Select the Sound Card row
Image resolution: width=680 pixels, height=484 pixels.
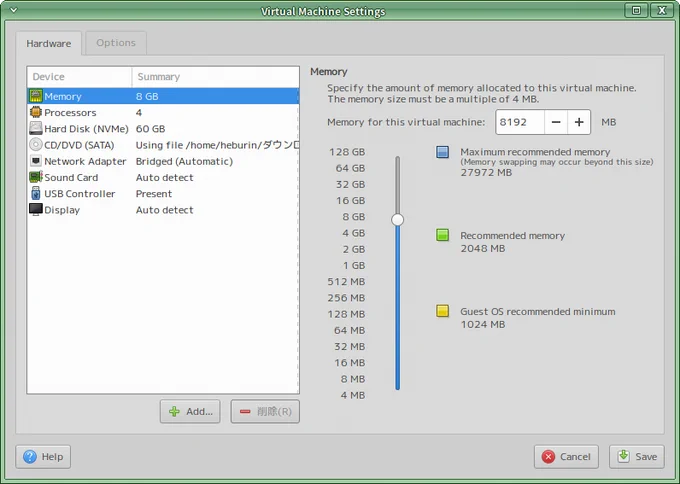(x=163, y=177)
